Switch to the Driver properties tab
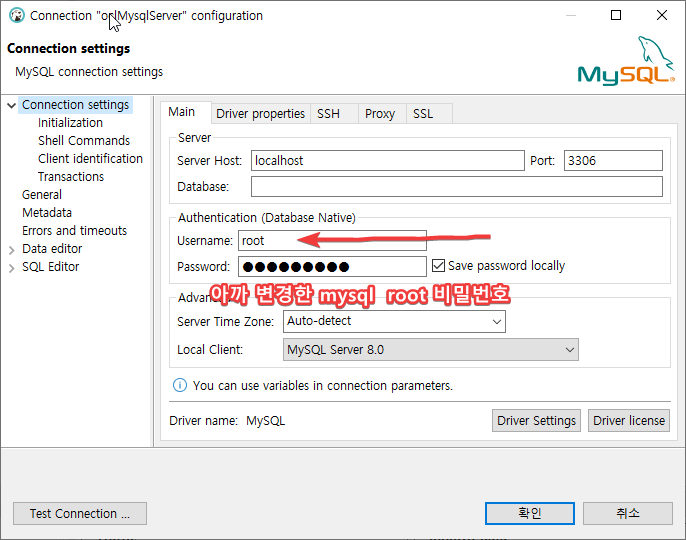The height and width of the screenshot is (540, 686). pos(260,114)
